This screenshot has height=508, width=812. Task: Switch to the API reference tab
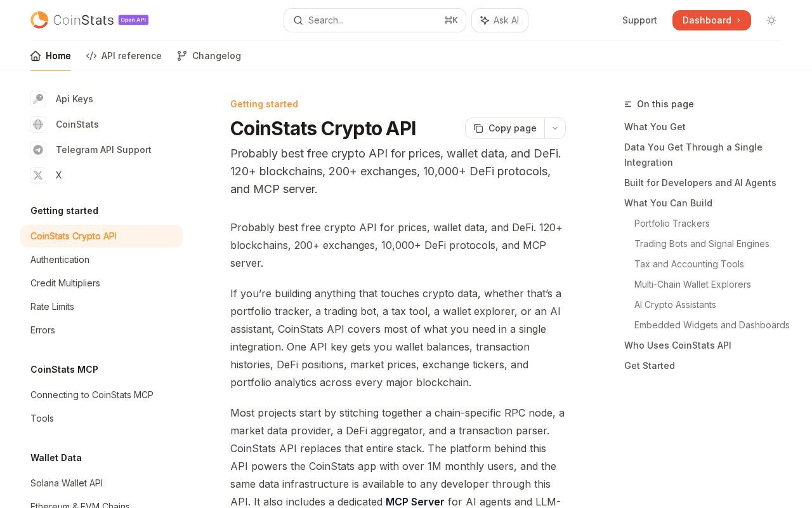pyautogui.click(x=124, y=56)
